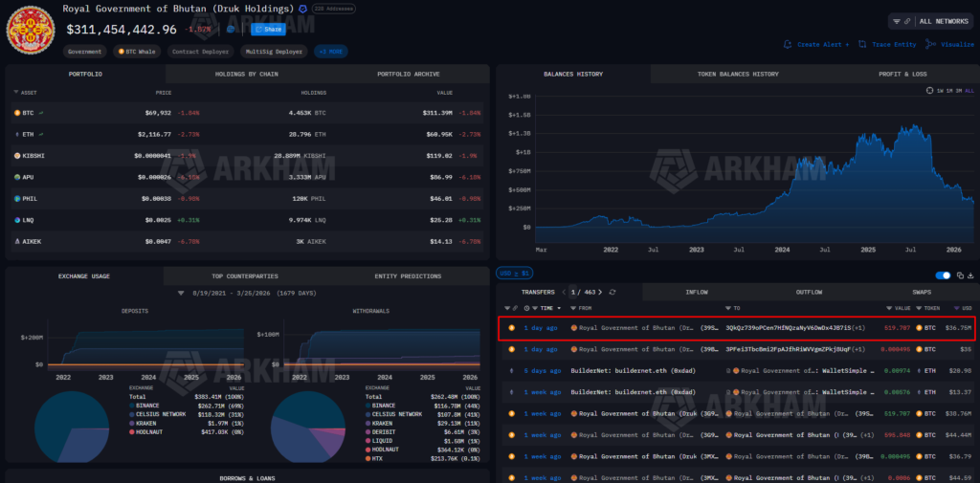This screenshot has width=980, height=483.
Task: Open the 228 Addresses list
Action: (x=333, y=9)
